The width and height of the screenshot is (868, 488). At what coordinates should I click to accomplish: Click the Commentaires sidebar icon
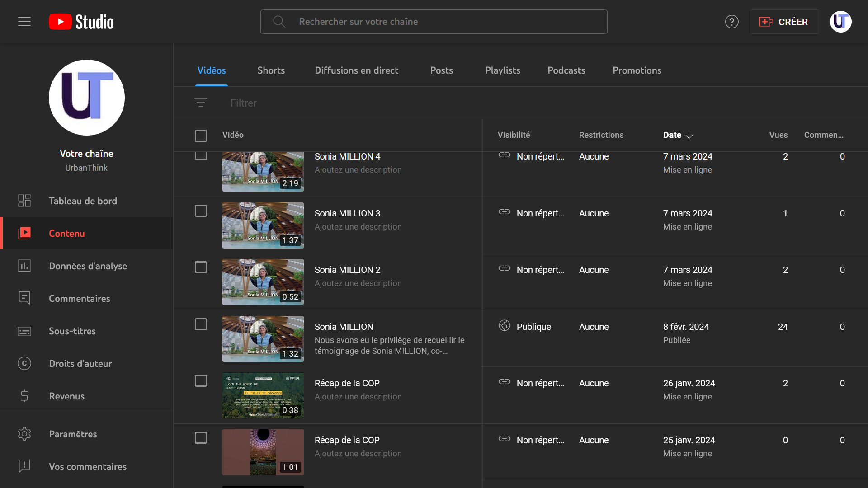24,298
